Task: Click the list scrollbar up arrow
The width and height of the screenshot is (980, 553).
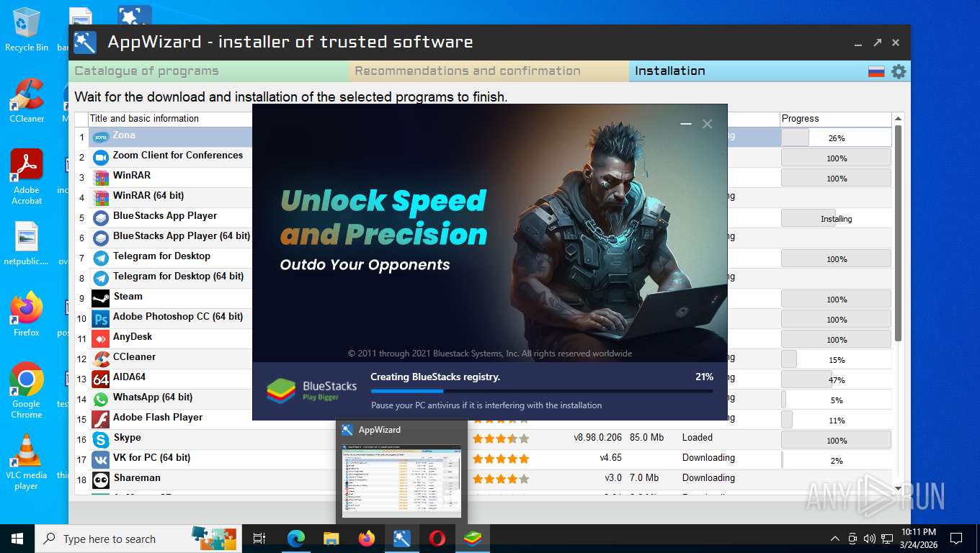Action: (898, 119)
